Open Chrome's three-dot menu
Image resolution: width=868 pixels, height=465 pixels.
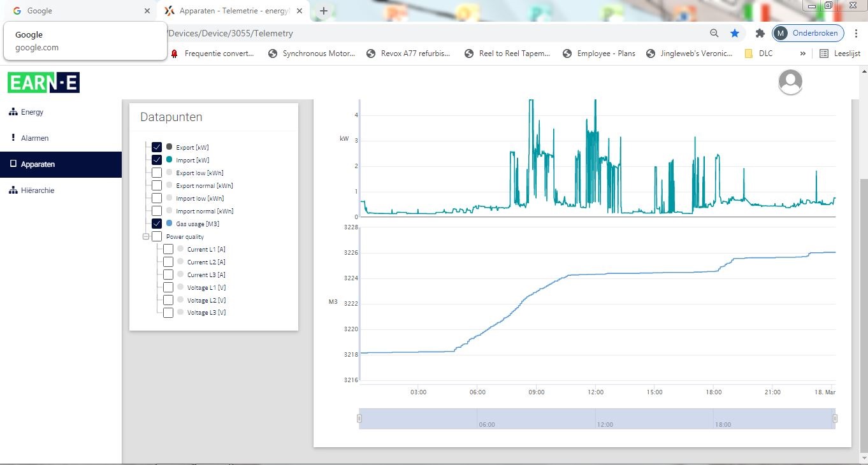[856, 33]
